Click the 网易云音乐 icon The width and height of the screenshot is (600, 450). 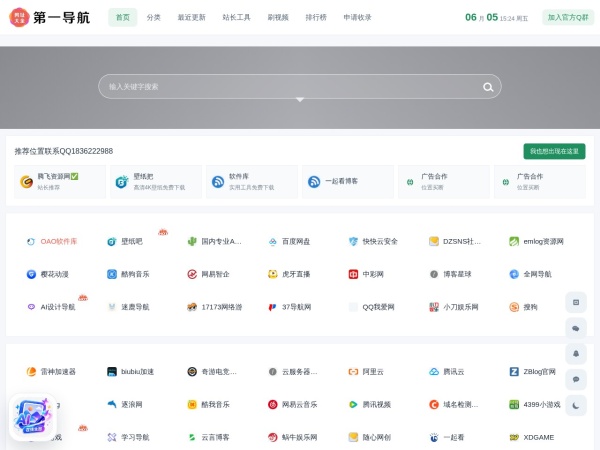(x=272, y=404)
